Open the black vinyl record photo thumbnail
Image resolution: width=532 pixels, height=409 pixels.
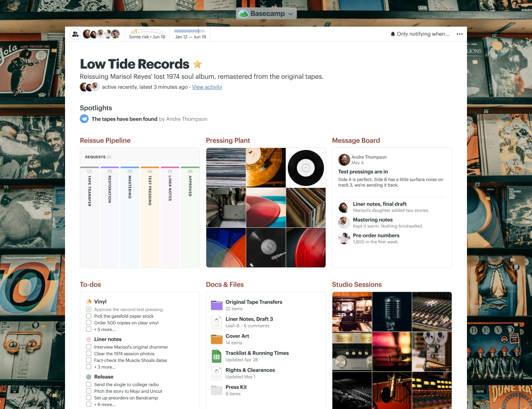306,168
